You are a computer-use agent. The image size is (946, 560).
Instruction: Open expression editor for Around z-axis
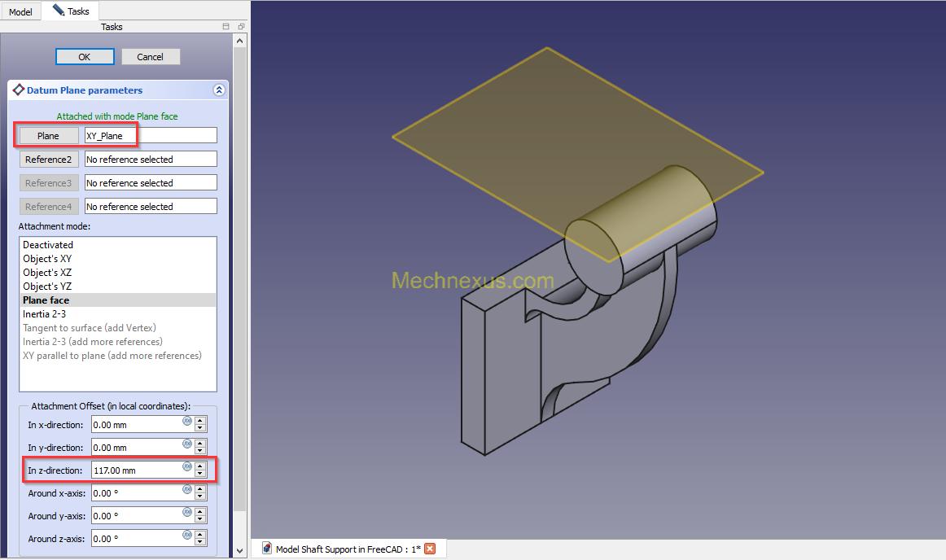[x=187, y=535]
